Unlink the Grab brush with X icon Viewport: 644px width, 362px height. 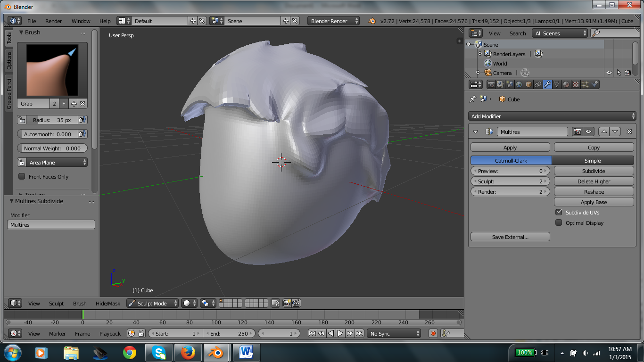(x=83, y=104)
